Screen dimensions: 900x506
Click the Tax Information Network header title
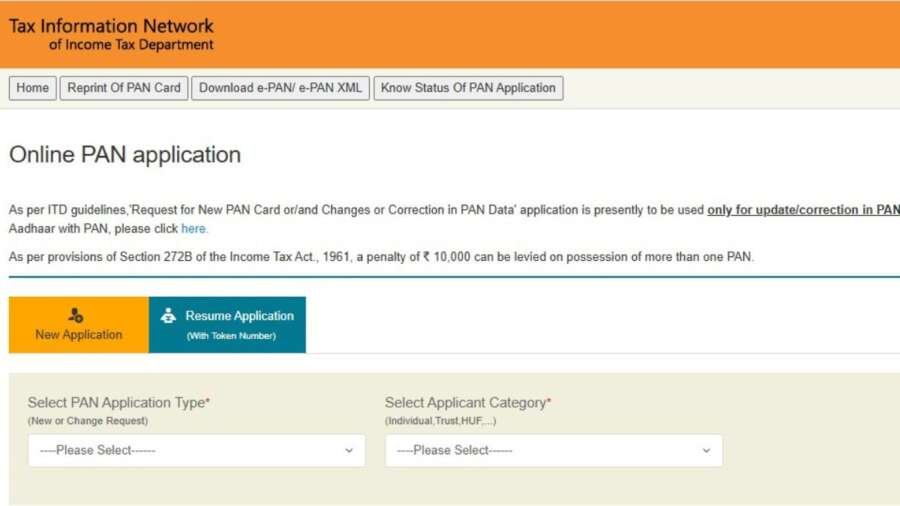[111, 26]
